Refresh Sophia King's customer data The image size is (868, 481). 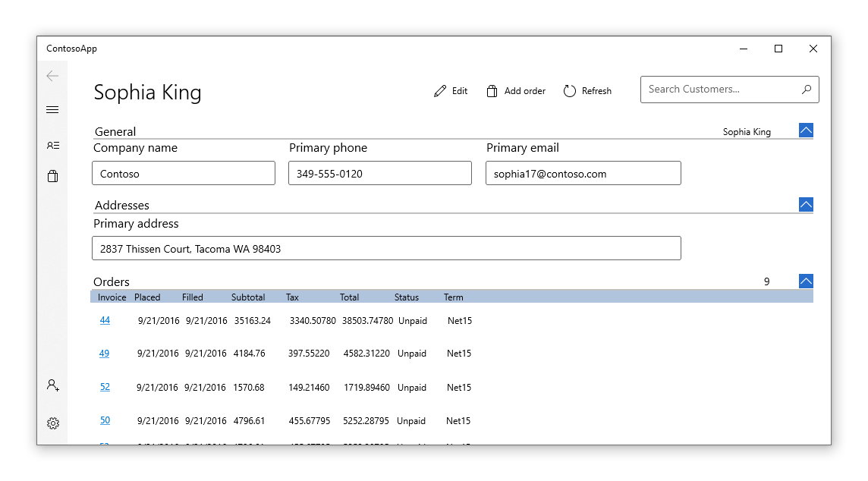click(587, 90)
